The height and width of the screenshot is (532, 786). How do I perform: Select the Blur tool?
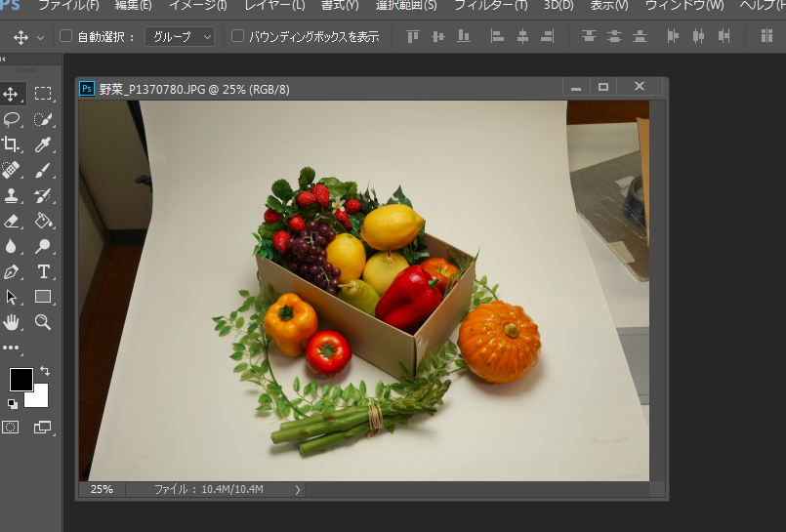pyautogui.click(x=11, y=246)
